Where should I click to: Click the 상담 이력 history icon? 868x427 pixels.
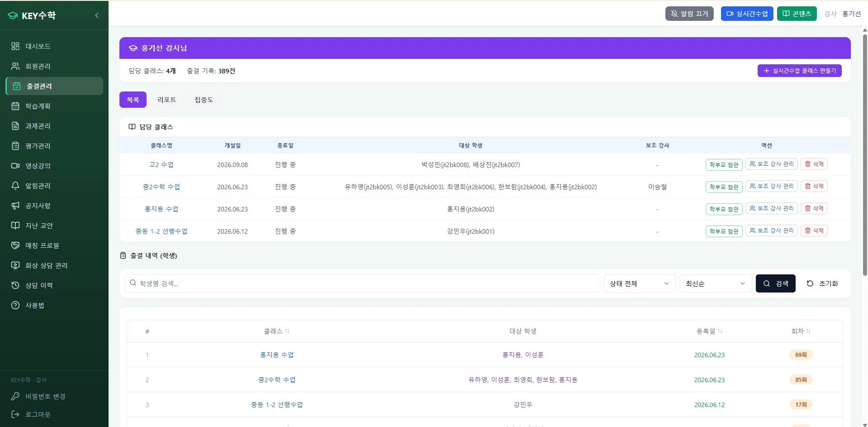pos(15,285)
